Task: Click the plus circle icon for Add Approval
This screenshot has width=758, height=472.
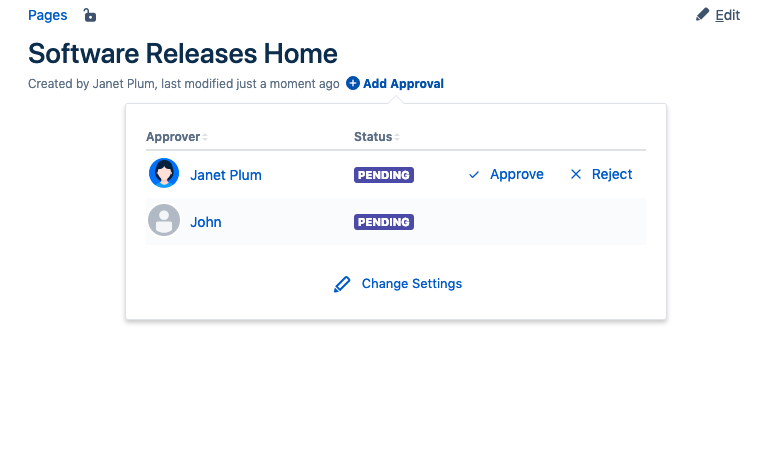Action: tap(353, 84)
